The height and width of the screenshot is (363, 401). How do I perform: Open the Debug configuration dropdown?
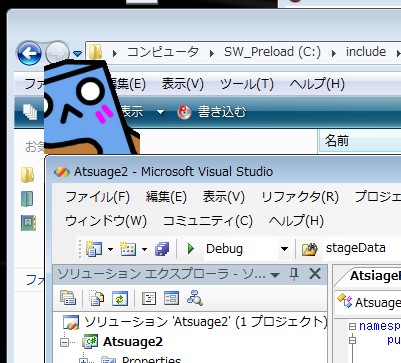[284, 249]
